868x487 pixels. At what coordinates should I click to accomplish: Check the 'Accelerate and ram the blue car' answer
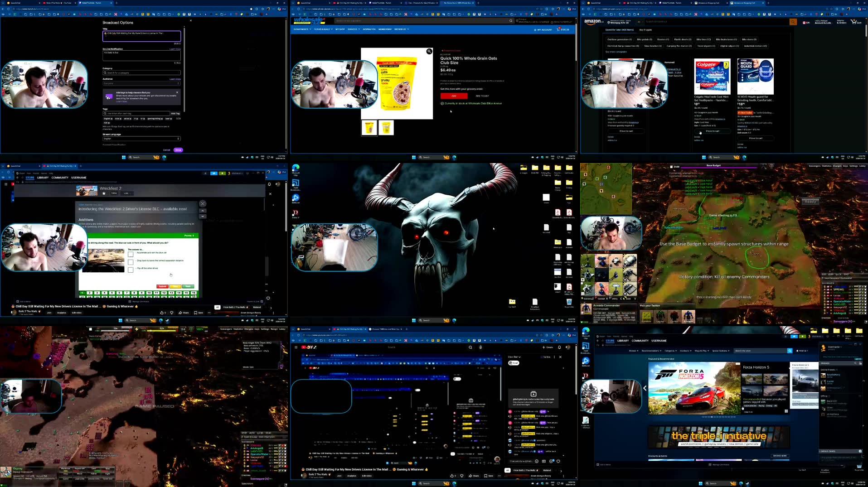(x=131, y=254)
